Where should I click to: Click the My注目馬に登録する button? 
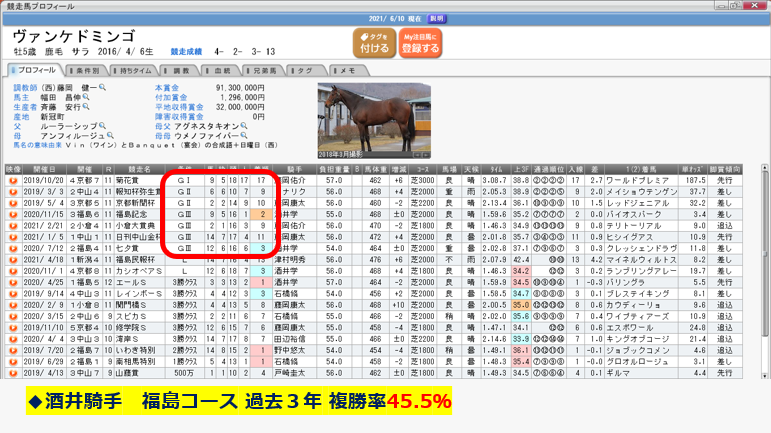click(x=420, y=42)
